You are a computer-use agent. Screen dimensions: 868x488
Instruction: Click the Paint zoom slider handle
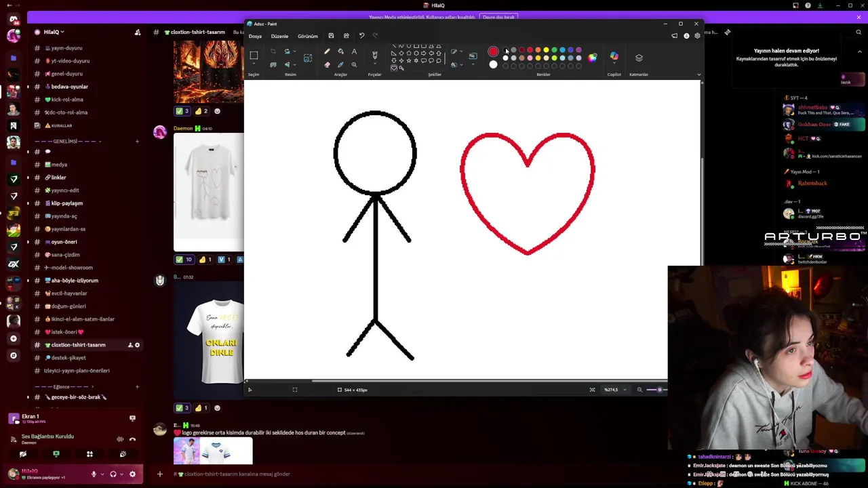coord(659,390)
